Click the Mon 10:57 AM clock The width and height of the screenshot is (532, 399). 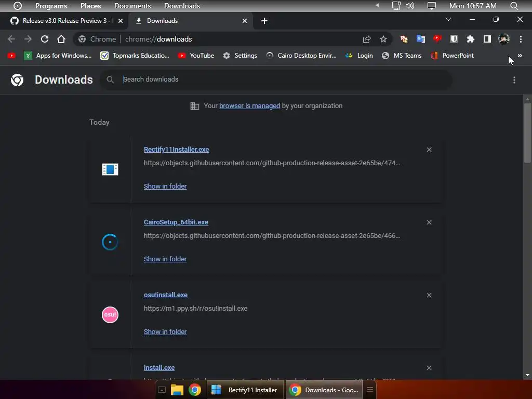(x=473, y=6)
